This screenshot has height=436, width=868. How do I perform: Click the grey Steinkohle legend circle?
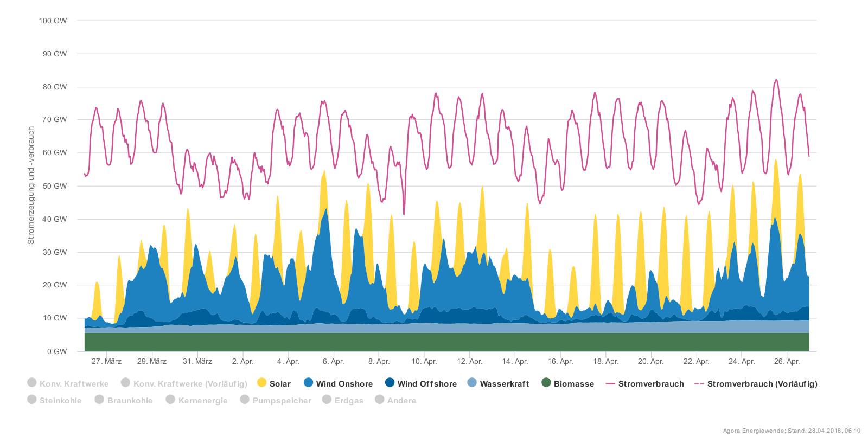(32, 400)
